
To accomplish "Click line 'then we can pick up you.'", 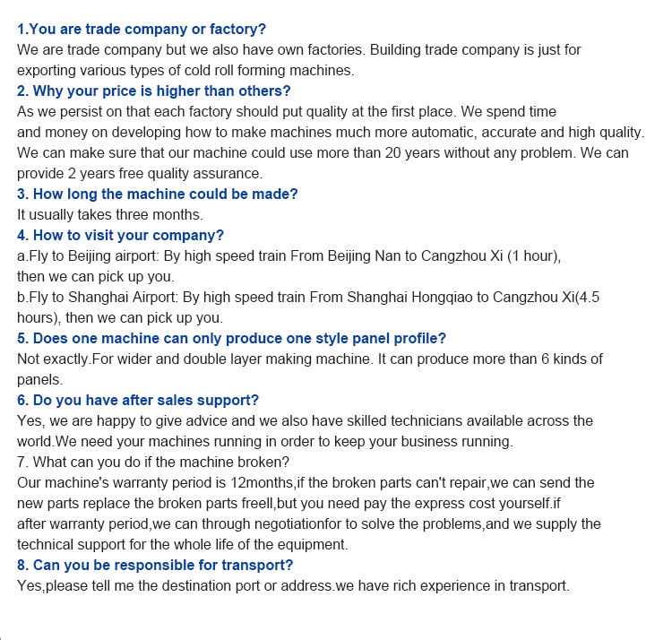I will 96,276.
